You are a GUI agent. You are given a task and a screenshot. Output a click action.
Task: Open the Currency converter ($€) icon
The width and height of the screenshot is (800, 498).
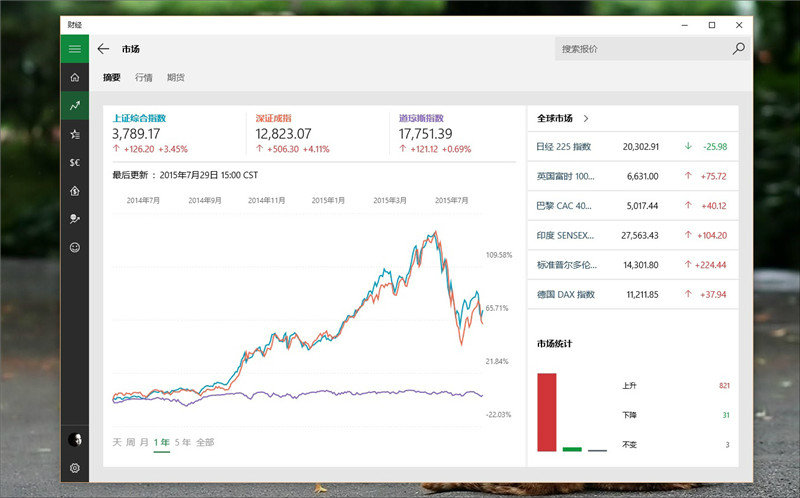[75, 161]
